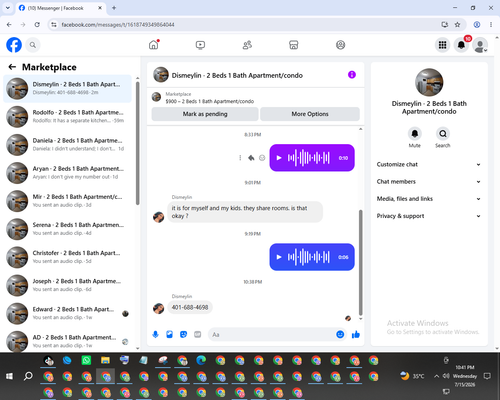Expand Privacy & support section
The height and width of the screenshot is (400, 500).
click(429, 216)
